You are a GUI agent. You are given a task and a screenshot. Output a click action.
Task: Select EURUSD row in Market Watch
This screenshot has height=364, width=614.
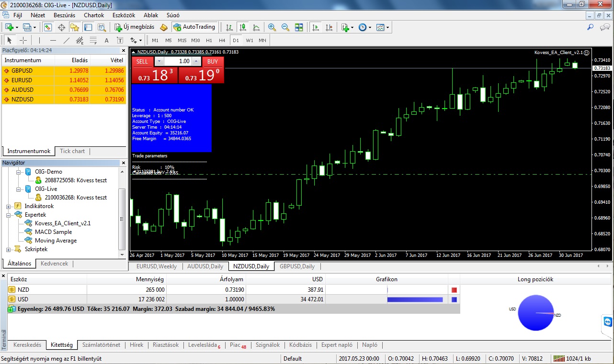tap(22, 80)
